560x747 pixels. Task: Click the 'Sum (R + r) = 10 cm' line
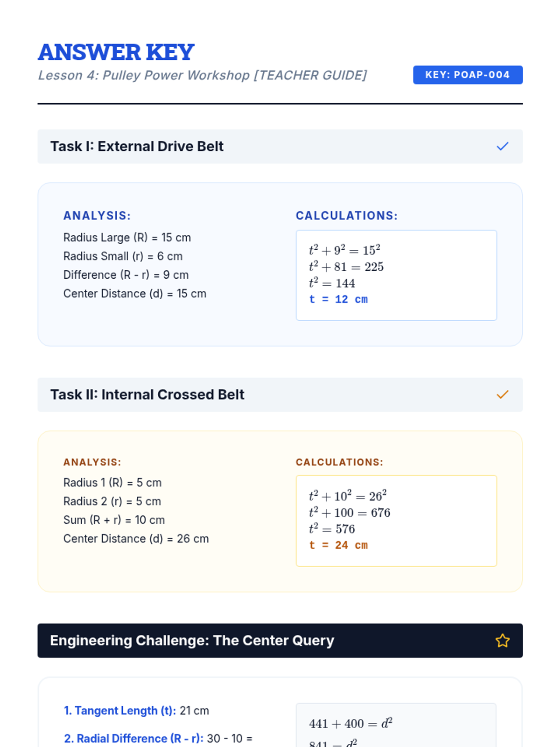(114, 520)
